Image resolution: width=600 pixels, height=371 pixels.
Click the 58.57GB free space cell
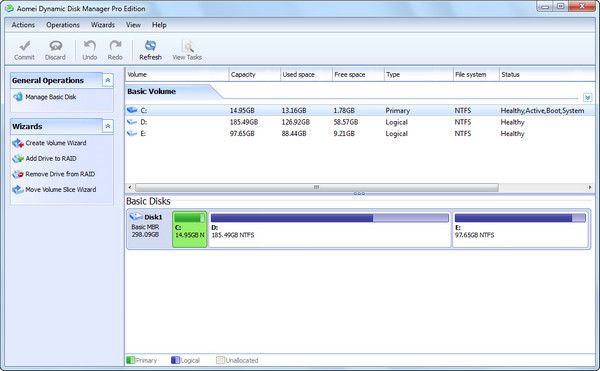[x=346, y=122]
